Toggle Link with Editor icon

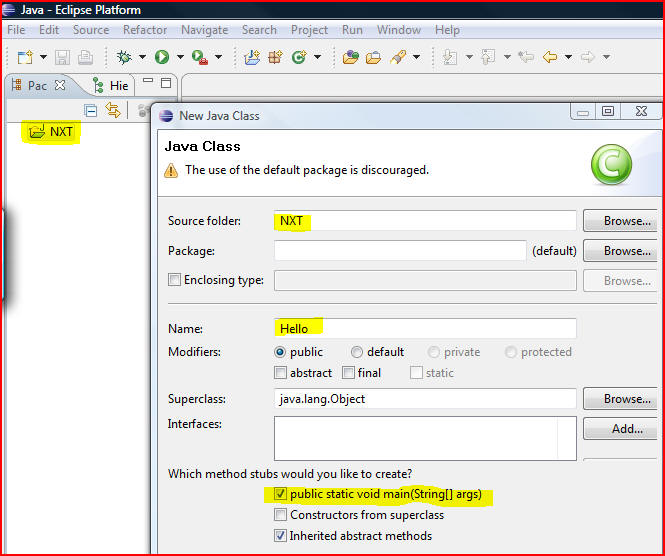pyautogui.click(x=113, y=110)
